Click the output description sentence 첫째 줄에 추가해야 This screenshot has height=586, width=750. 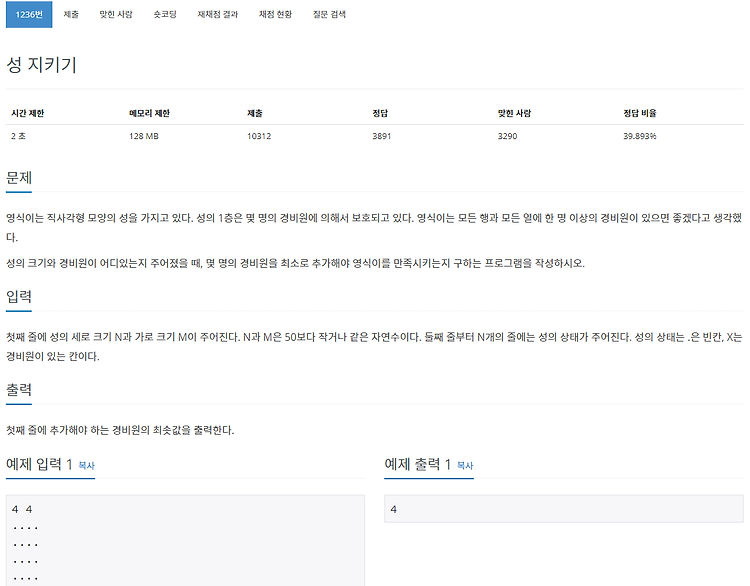(x=120, y=430)
